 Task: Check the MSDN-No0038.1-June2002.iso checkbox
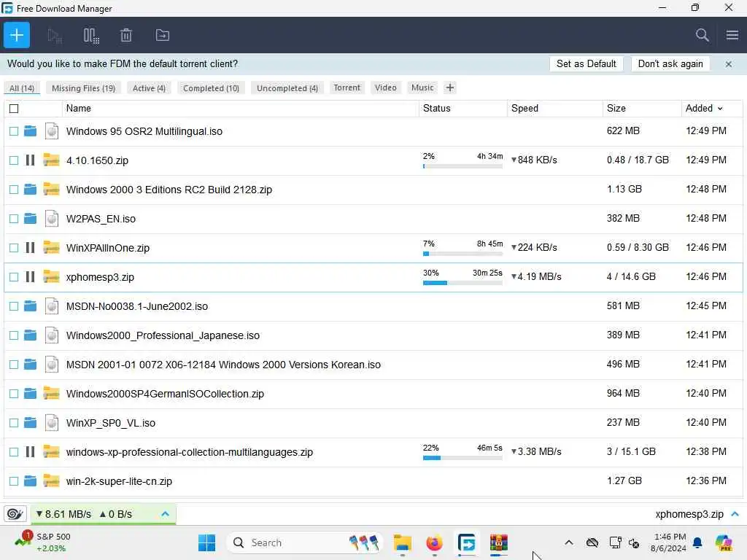pos(14,306)
